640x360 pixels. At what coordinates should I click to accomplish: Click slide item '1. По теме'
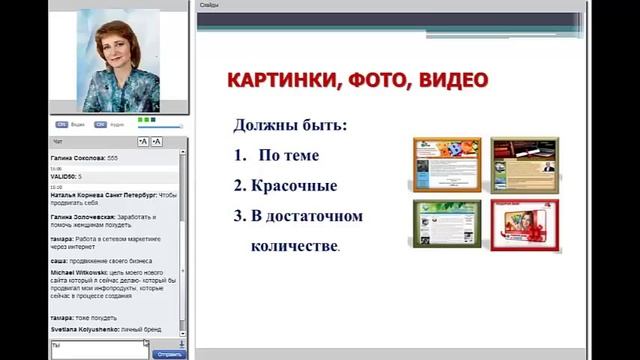click(276, 155)
